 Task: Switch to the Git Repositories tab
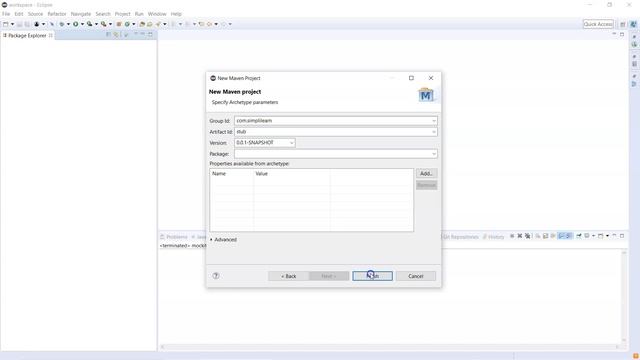click(460, 237)
